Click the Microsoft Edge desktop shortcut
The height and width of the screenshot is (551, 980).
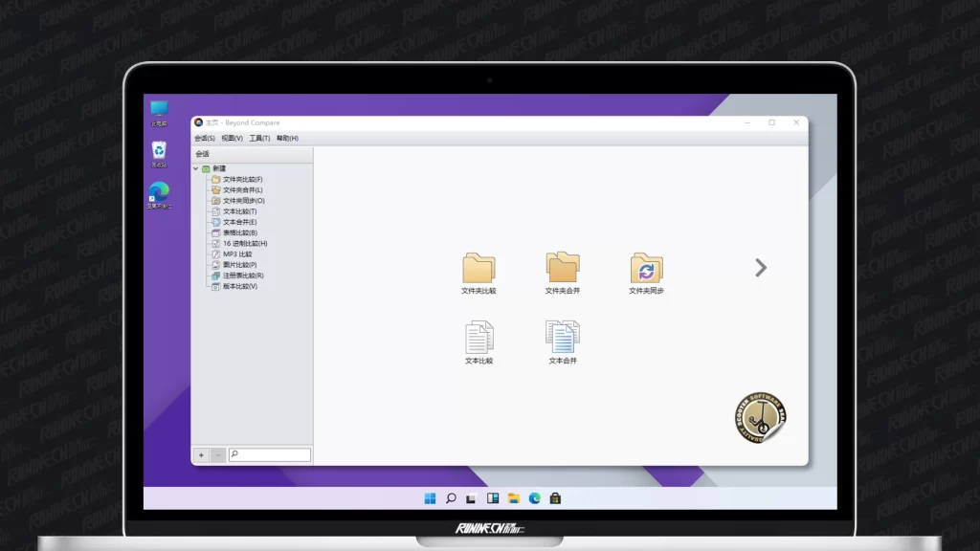coord(159,192)
